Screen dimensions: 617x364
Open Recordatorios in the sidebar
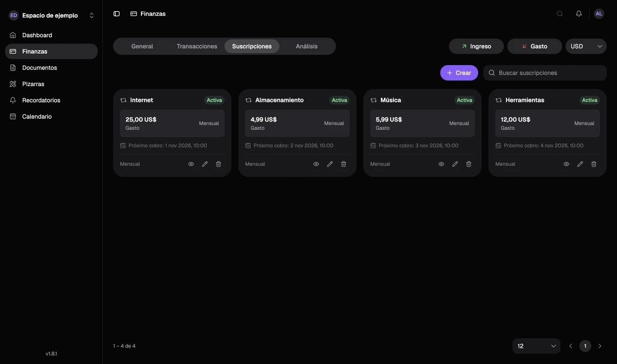pos(51,100)
